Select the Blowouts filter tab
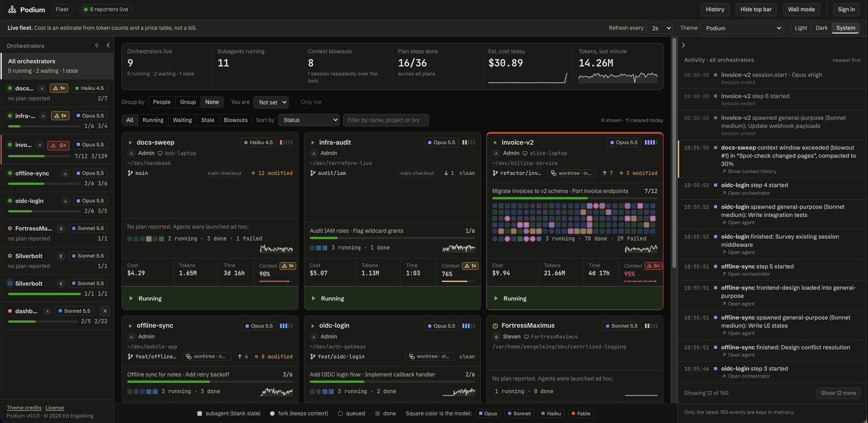Viewport: 868px width, 423px height. coord(236,120)
